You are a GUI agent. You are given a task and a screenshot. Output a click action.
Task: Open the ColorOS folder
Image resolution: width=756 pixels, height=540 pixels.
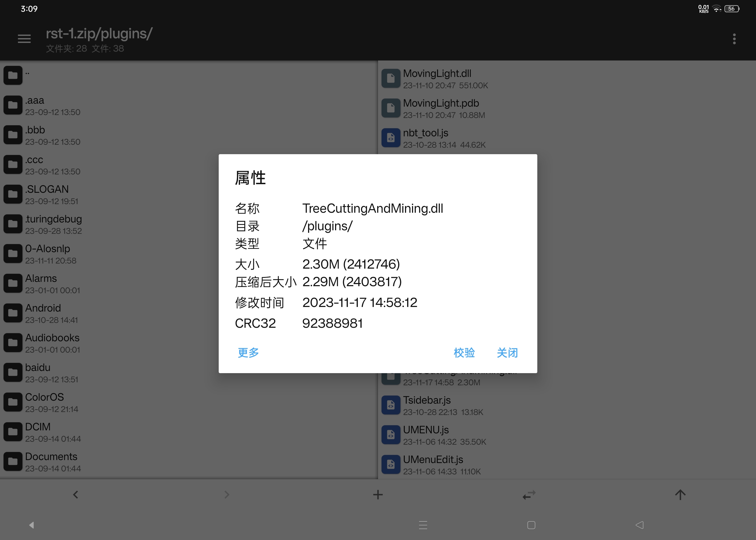tap(189, 402)
